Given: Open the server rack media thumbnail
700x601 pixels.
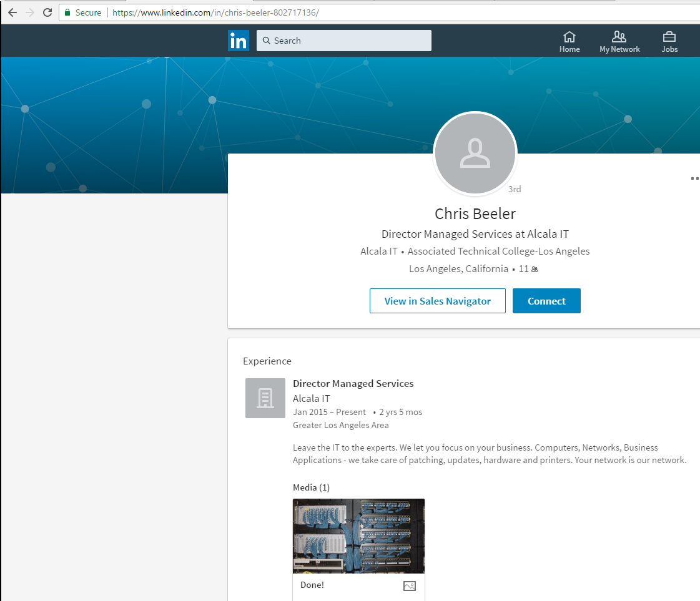Looking at the screenshot, I should [358, 536].
